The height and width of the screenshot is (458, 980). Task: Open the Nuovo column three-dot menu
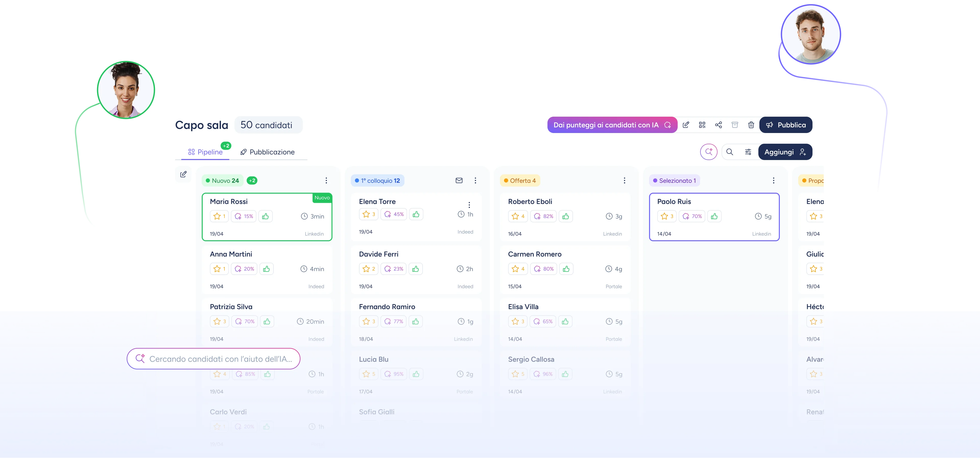pyautogui.click(x=326, y=180)
